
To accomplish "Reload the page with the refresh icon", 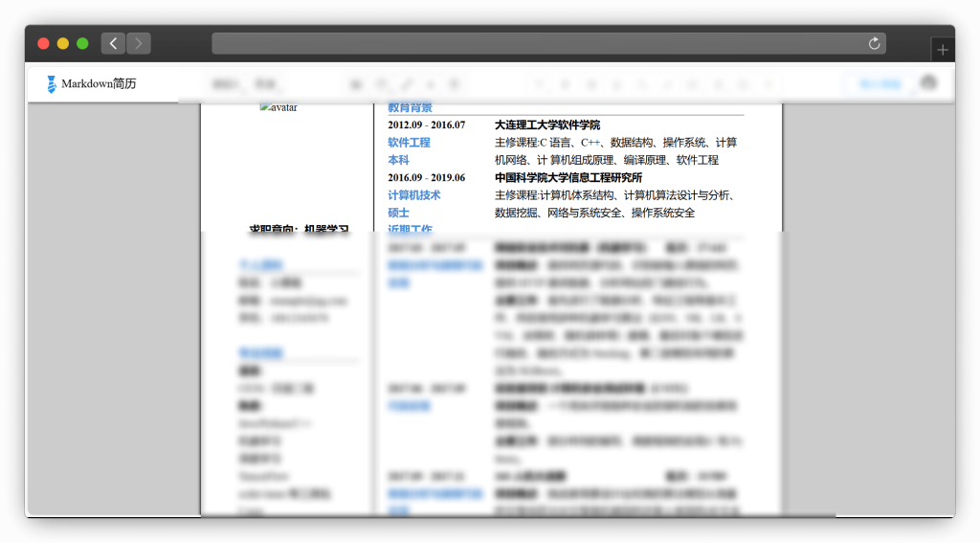I will [875, 43].
